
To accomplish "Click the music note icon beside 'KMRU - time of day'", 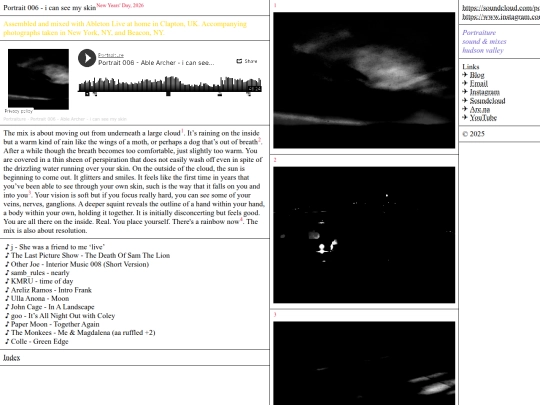I will click(x=7, y=281).
